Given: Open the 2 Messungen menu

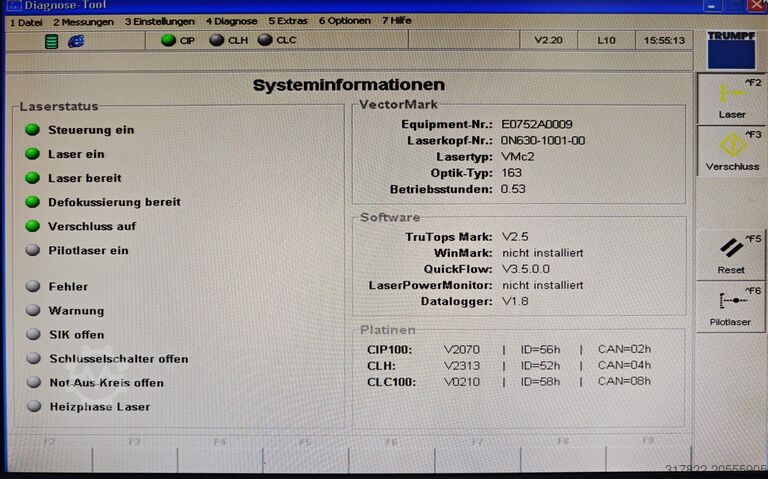Looking at the screenshot, I should tap(83, 22).
